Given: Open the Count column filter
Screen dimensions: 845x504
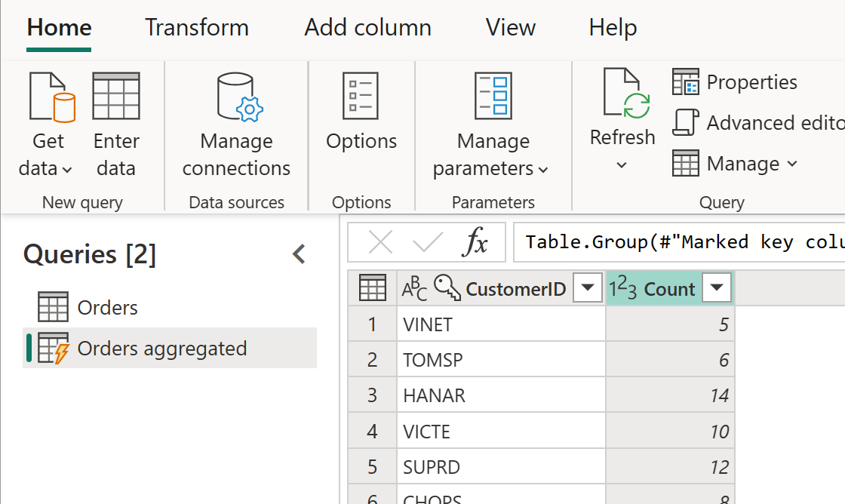Looking at the screenshot, I should coord(717,287).
